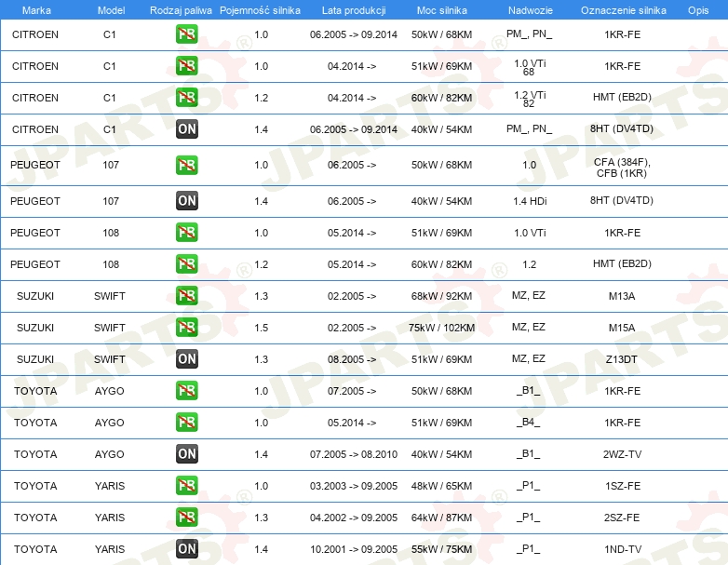Click the Pojemność silnika column header
This screenshot has height=565, width=728.
tap(260, 10)
